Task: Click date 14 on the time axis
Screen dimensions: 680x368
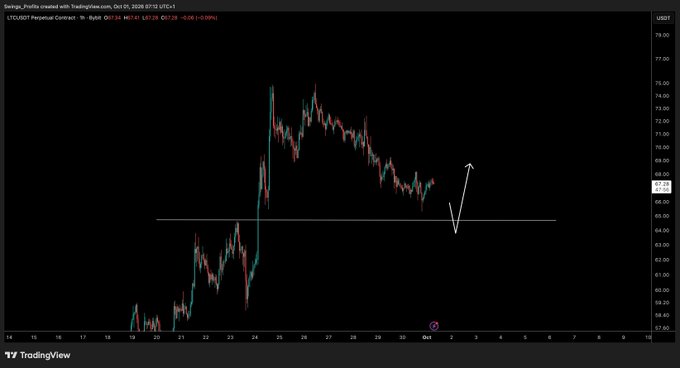Action: pyautogui.click(x=9, y=337)
